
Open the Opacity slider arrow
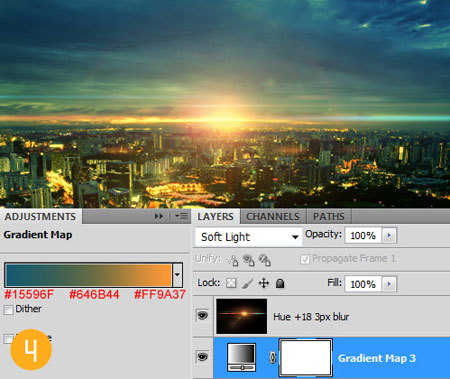point(389,236)
